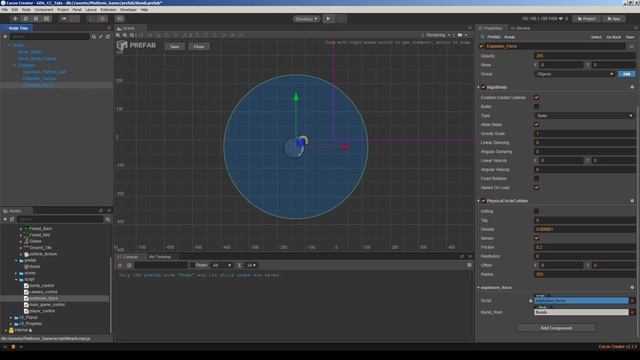Open the RigidBody Type dropdown
The width and height of the screenshot is (640, 360).
(584, 116)
